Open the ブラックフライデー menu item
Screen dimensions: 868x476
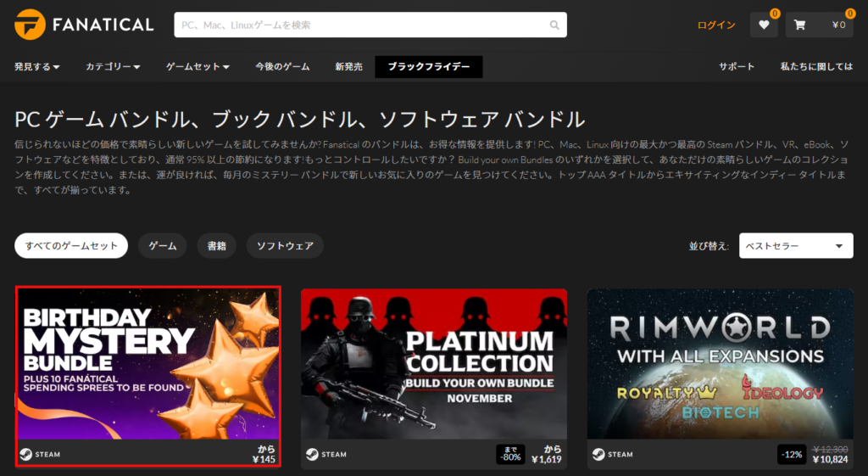(x=429, y=66)
